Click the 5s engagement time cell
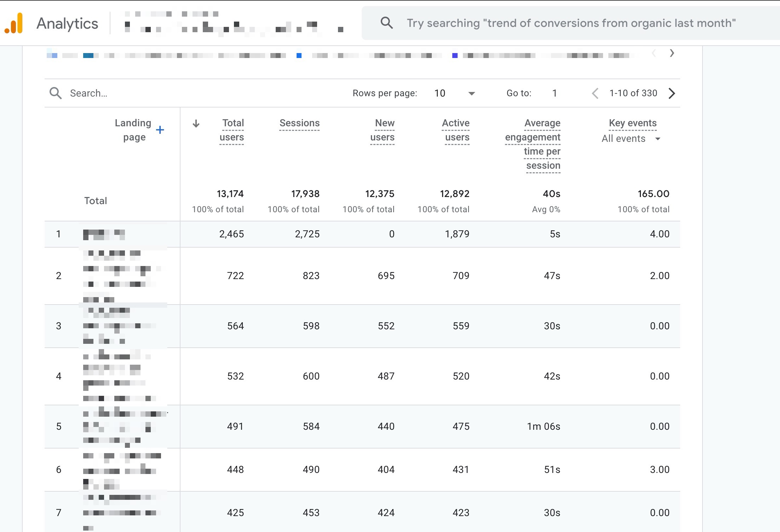Viewport: 780px width, 532px height. pos(555,234)
